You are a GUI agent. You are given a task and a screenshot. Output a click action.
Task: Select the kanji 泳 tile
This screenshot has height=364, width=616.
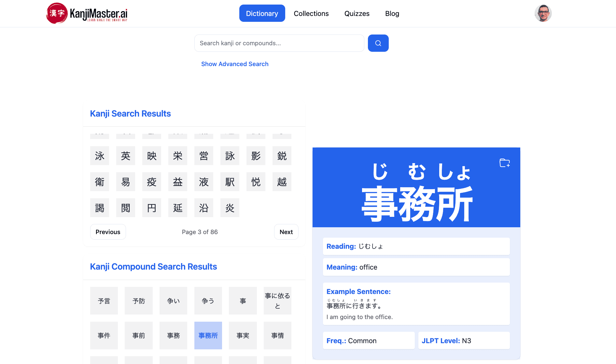100,156
